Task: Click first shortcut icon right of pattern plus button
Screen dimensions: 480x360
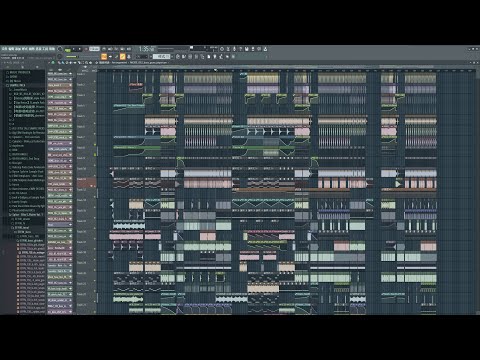Action: point(178,56)
